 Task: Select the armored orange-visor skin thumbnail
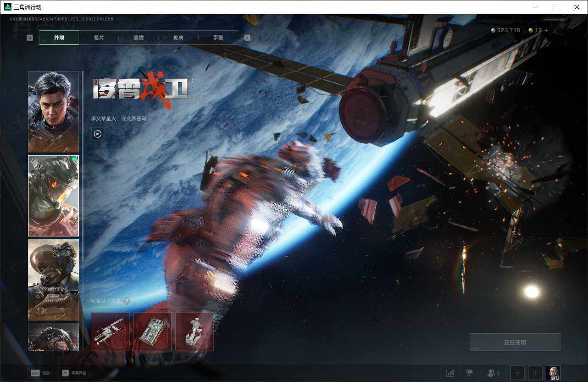53,196
